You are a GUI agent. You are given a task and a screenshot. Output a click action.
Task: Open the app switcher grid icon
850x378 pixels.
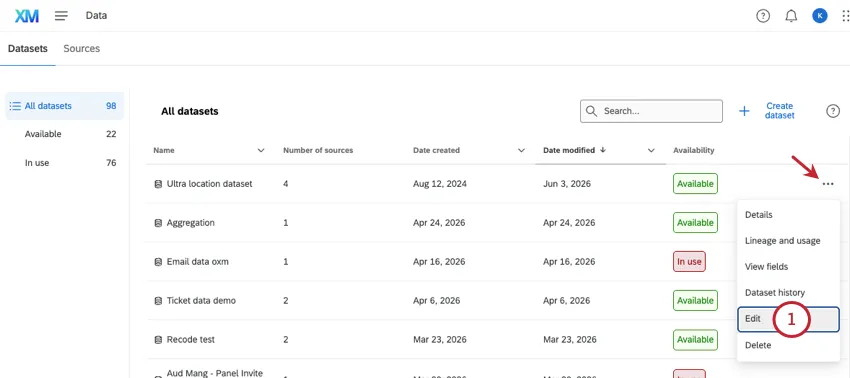[845, 16]
